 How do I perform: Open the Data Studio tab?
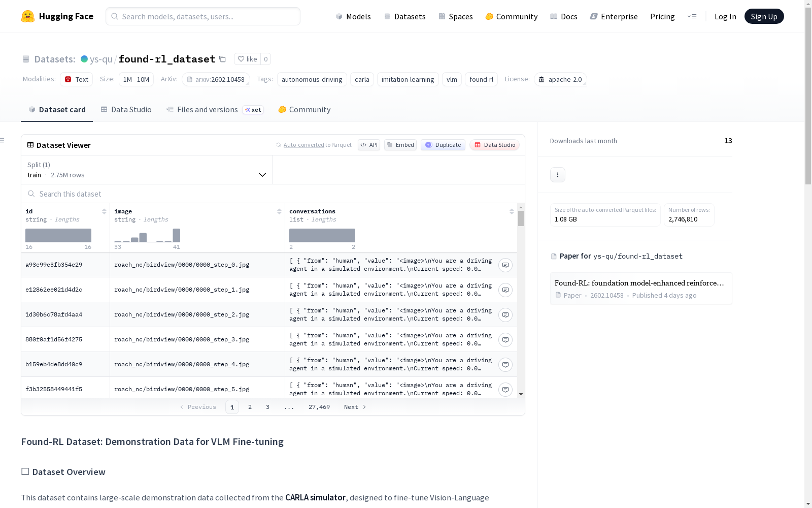[126, 110]
